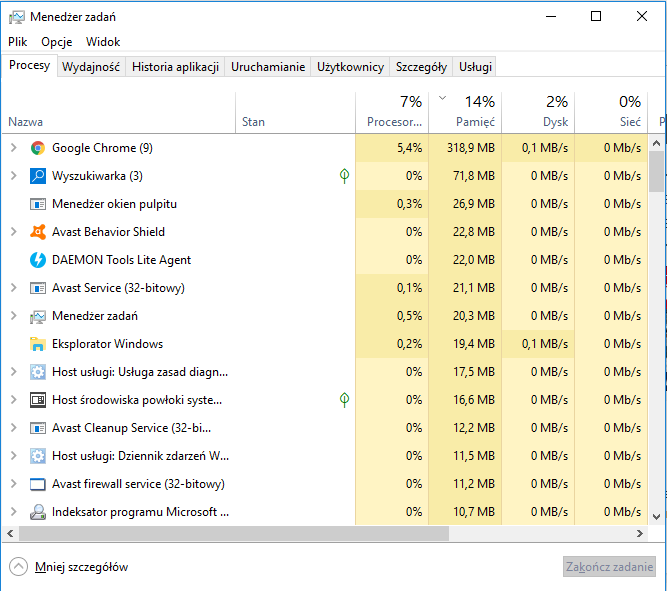
Task: Click the Google Chrome process icon
Action: 38,148
